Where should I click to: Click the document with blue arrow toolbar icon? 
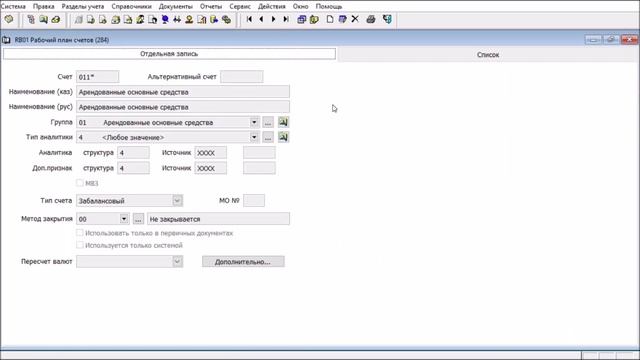(x=214, y=19)
